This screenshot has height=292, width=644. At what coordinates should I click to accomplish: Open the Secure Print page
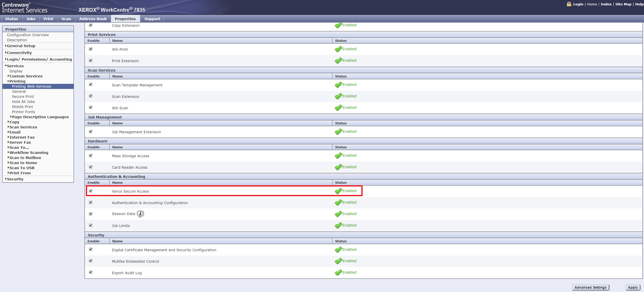pyautogui.click(x=23, y=97)
